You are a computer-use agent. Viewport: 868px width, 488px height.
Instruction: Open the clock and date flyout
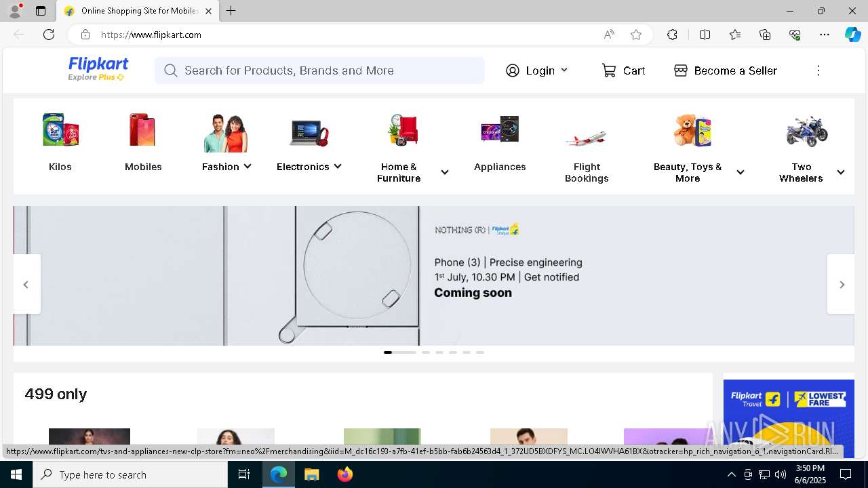tap(810, 474)
